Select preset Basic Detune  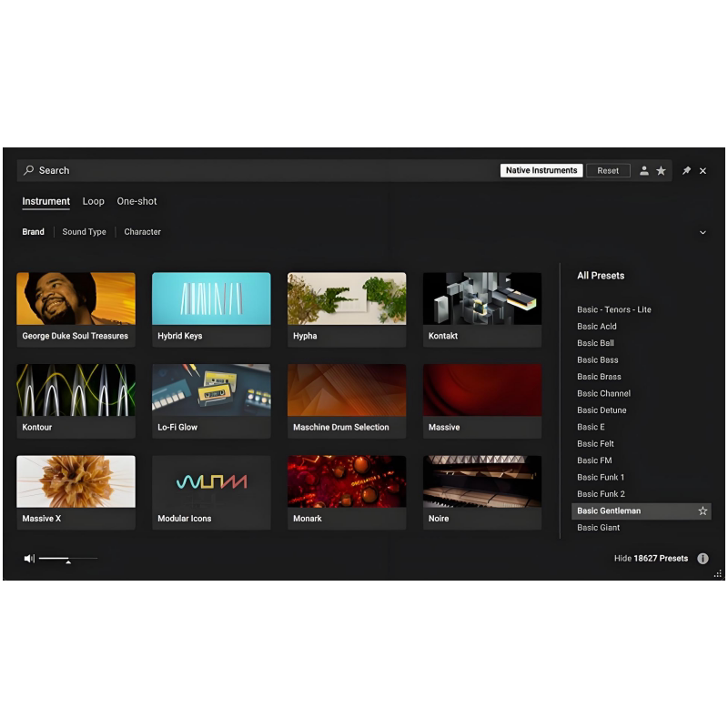coord(602,410)
